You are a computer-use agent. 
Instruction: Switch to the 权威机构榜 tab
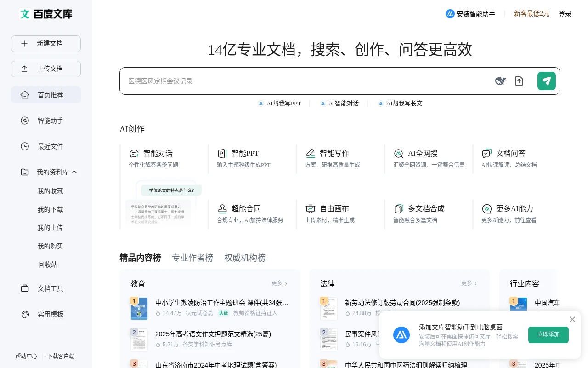pyautogui.click(x=245, y=258)
